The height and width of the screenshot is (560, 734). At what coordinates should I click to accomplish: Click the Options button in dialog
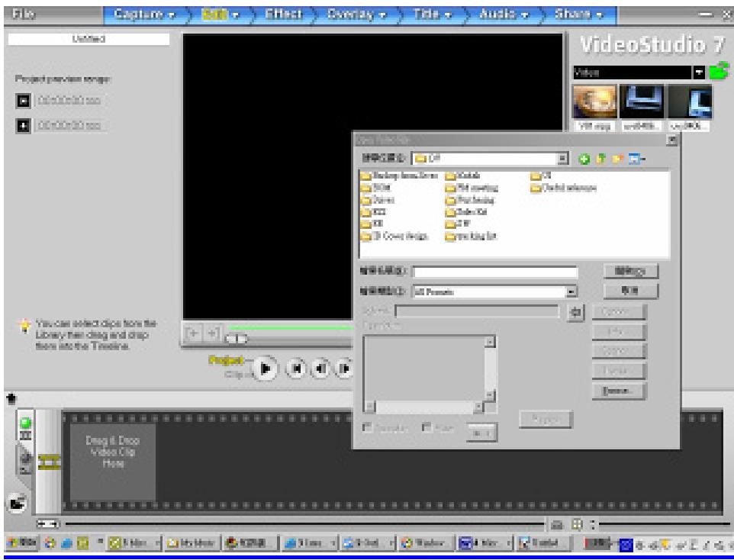[619, 312]
